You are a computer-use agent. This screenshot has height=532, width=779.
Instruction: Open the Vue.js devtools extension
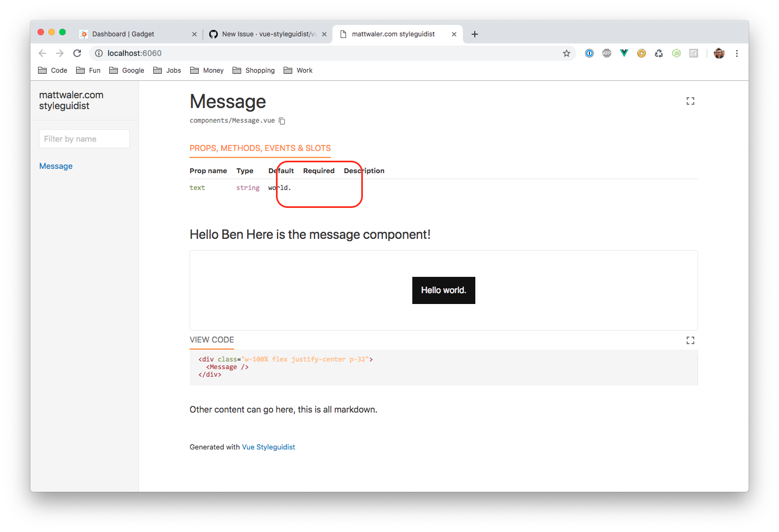tap(624, 53)
